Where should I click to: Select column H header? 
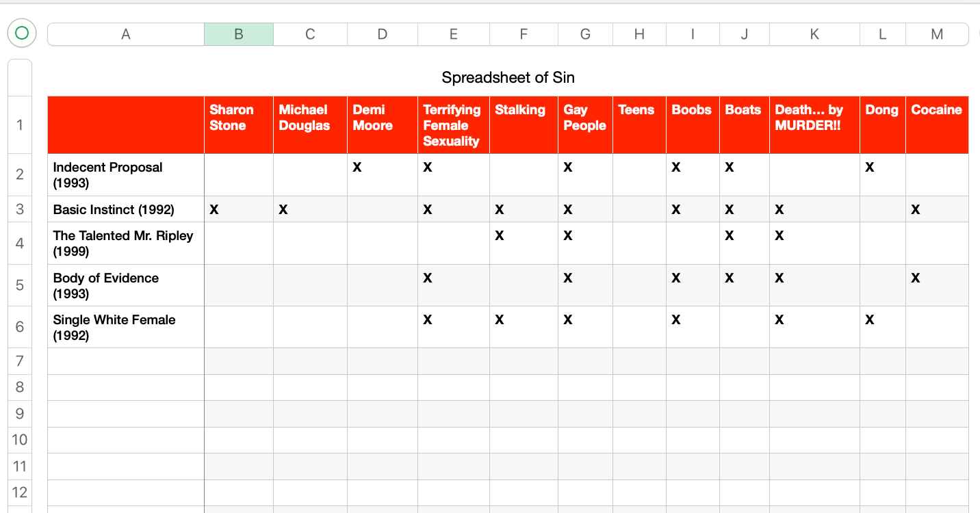point(639,34)
